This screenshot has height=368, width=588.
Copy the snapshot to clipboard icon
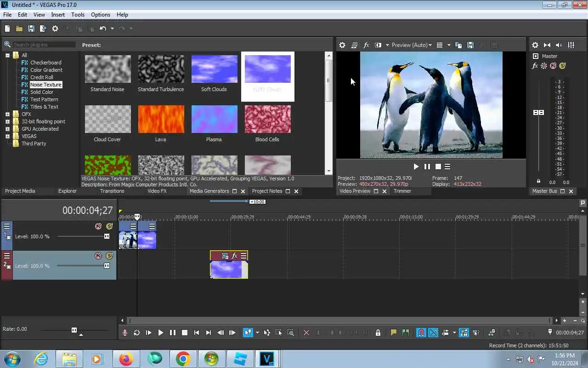458,45
